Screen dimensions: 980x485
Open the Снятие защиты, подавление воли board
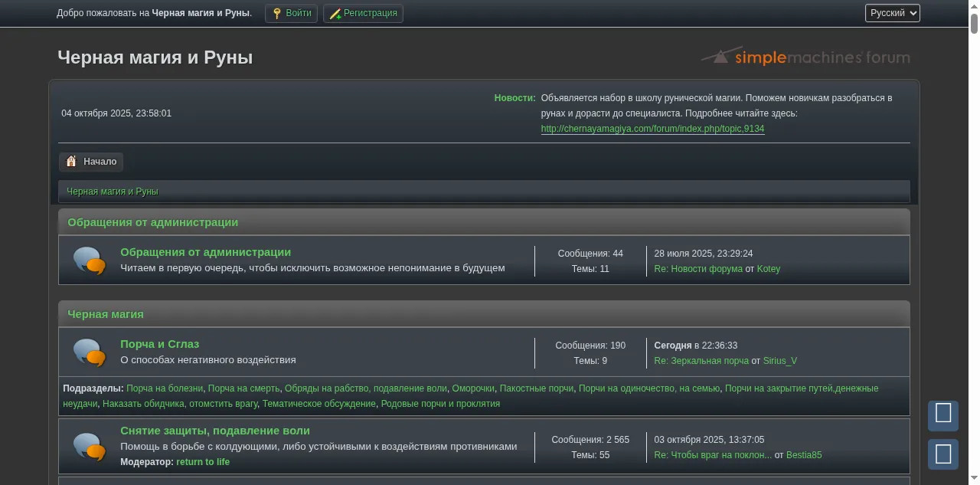(215, 431)
